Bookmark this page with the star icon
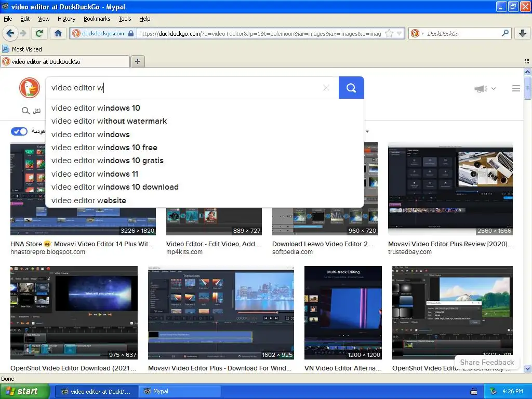 (389, 33)
